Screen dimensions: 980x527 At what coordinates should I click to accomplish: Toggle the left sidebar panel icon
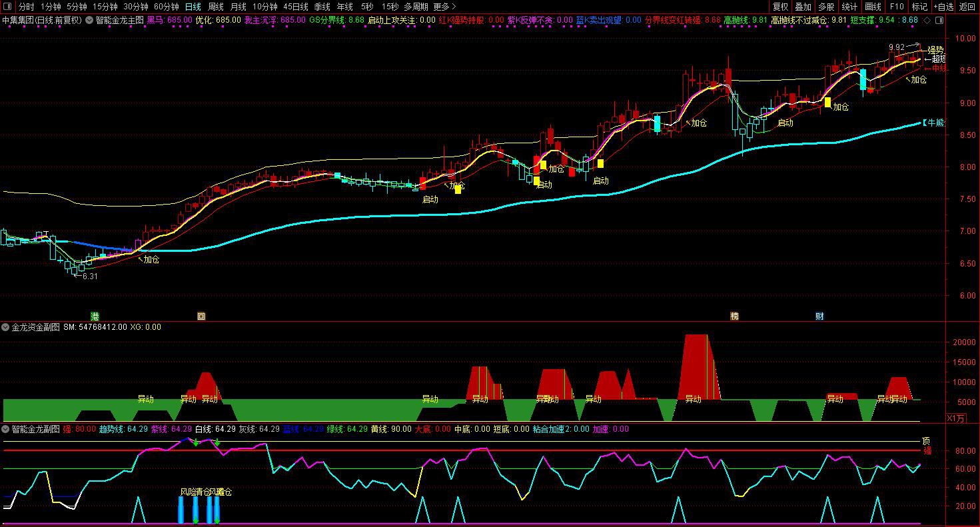pos(8,7)
